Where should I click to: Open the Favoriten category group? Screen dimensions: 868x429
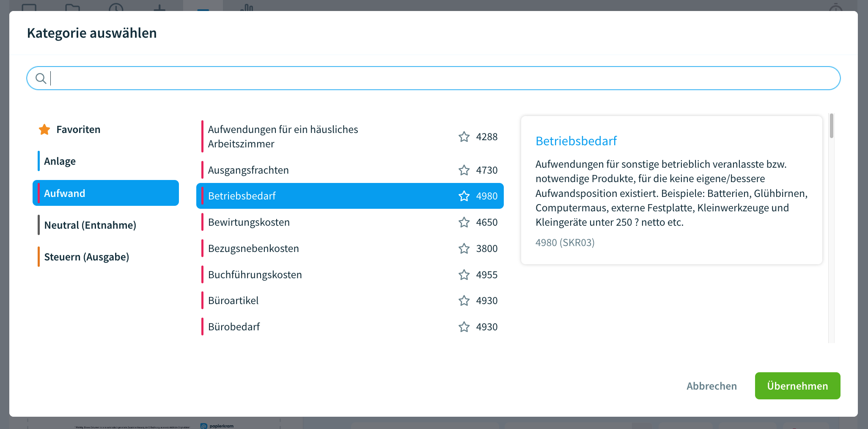78,130
